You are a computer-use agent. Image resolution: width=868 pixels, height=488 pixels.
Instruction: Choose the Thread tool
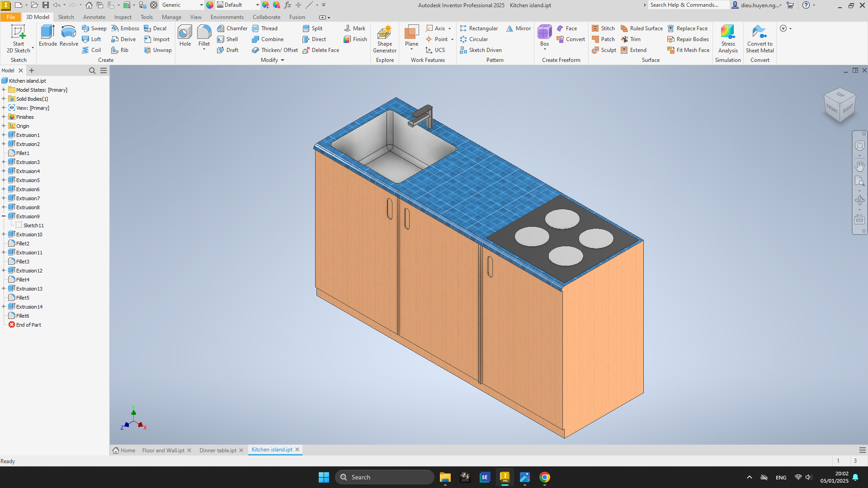pyautogui.click(x=264, y=28)
